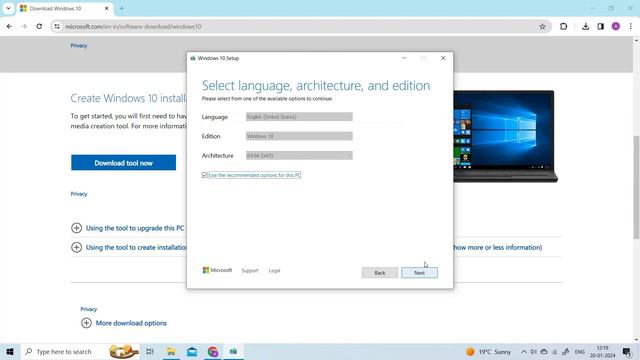Open volume control in system tray

[x=533, y=351]
